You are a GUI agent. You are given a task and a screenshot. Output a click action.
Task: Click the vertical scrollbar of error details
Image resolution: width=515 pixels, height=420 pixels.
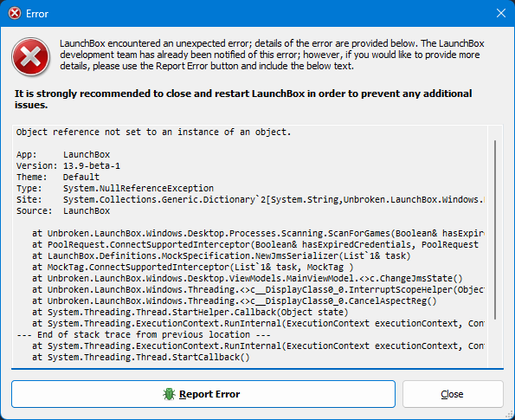pos(495,229)
